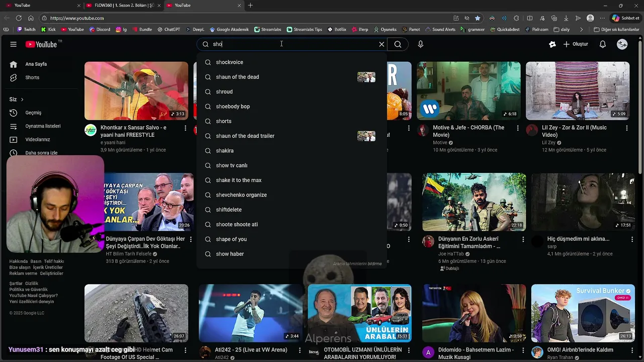Image resolution: width=644 pixels, height=362 pixels.
Task: Clear the search box text
Action: pos(381,44)
